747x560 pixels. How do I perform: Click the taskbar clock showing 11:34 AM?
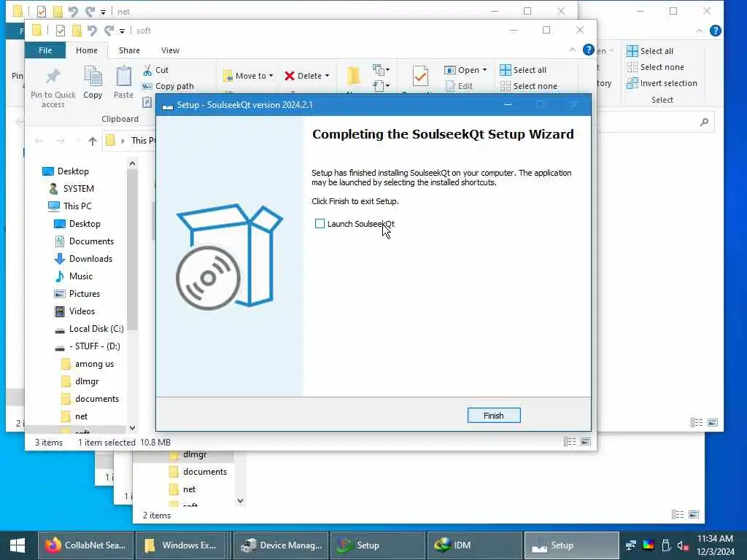pyautogui.click(x=715, y=545)
